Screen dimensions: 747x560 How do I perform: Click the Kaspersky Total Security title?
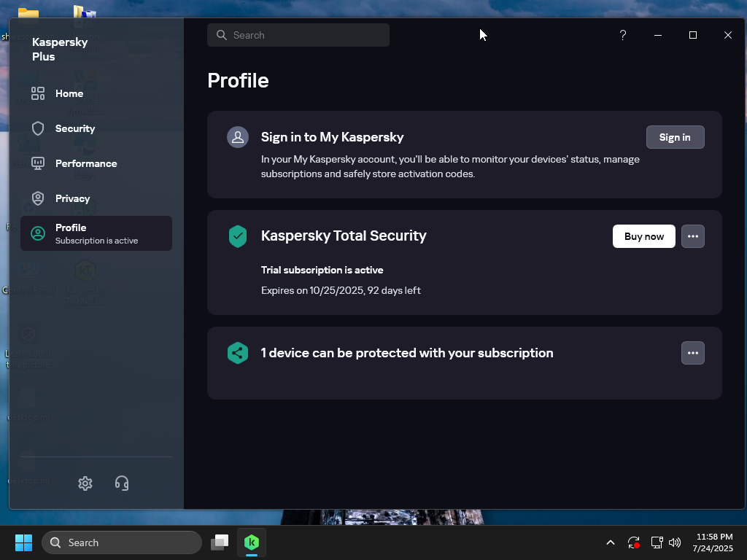(344, 236)
